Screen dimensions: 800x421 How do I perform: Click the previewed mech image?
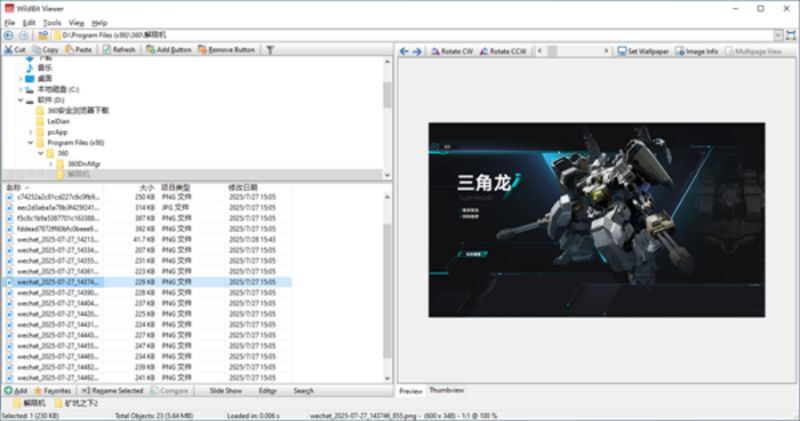pyautogui.click(x=596, y=219)
